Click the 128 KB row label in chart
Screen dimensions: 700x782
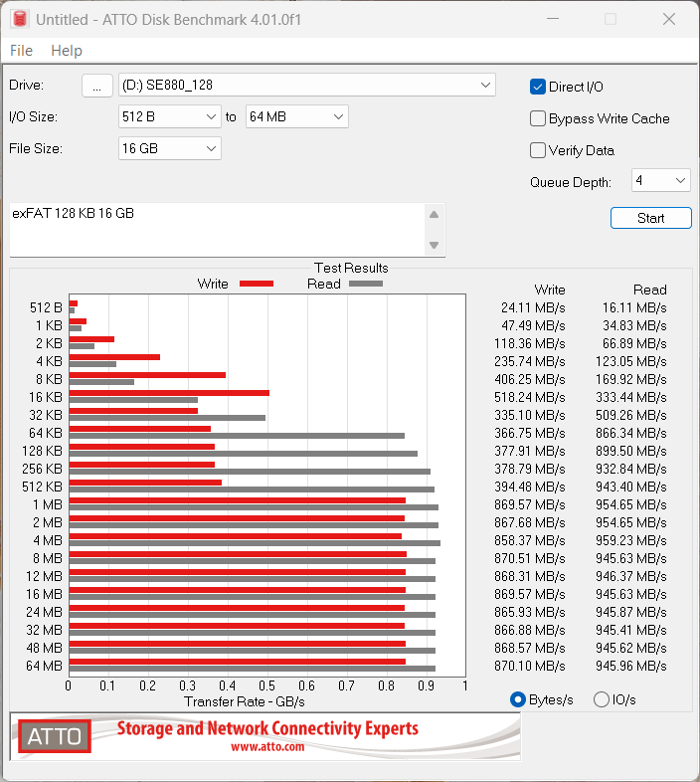(42, 451)
